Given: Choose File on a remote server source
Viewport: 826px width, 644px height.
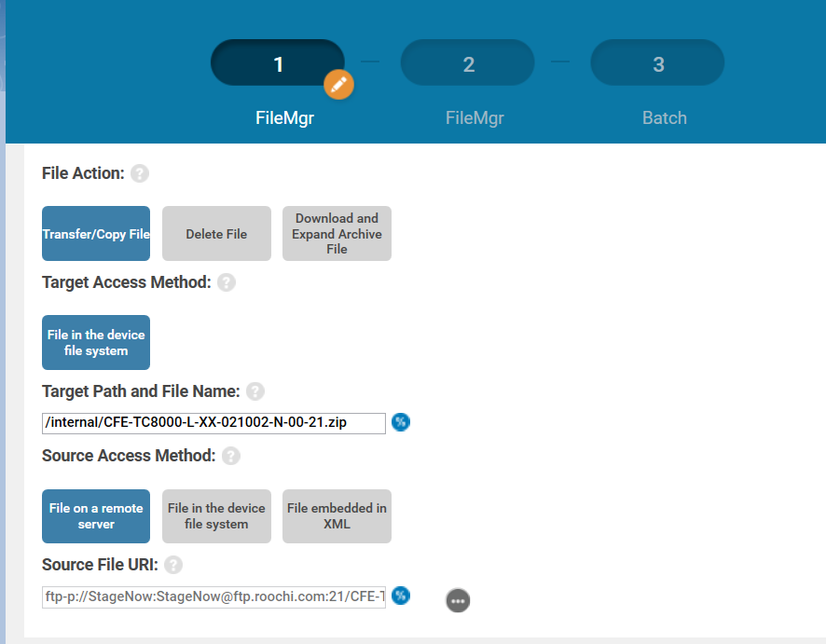Looking at the screenshot, I should pyautogui.click(x=96, y=516).
